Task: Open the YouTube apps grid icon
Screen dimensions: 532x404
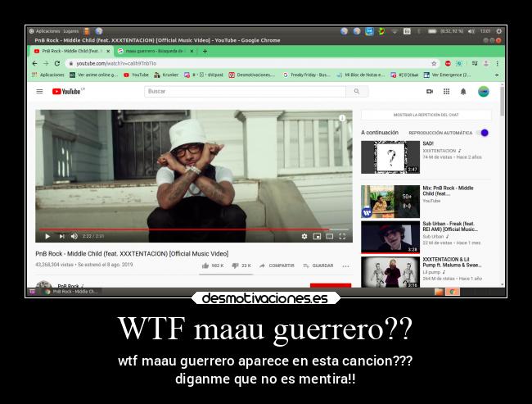Action: [447, 92]
